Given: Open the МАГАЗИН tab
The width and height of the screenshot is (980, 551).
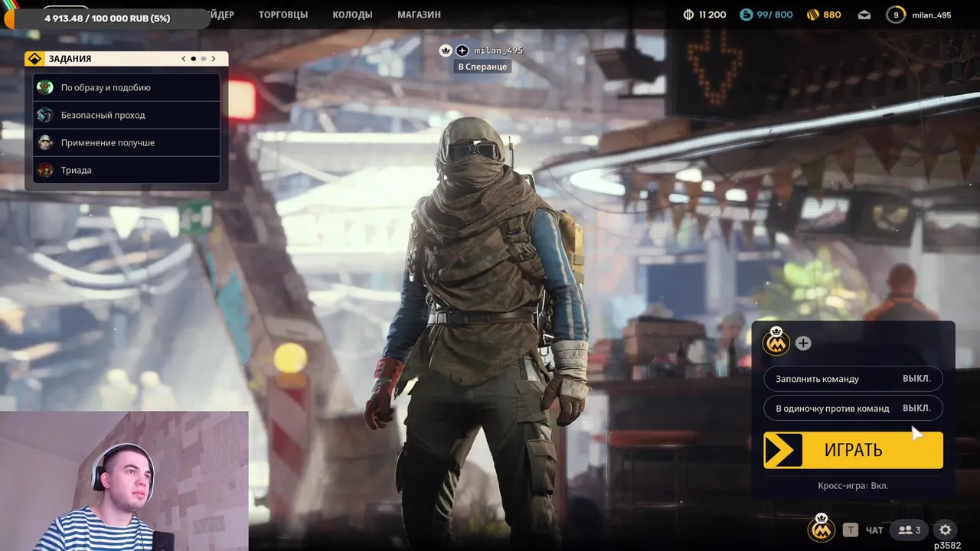Looking at the screenshot, I should [419, 15].
